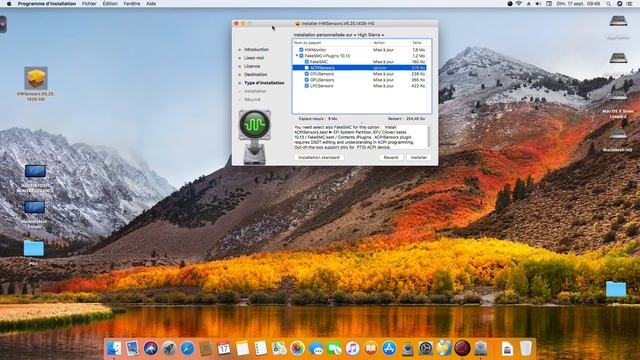The image size is (640, 360).
Task: Click the Revenir button
Action: 391,158
